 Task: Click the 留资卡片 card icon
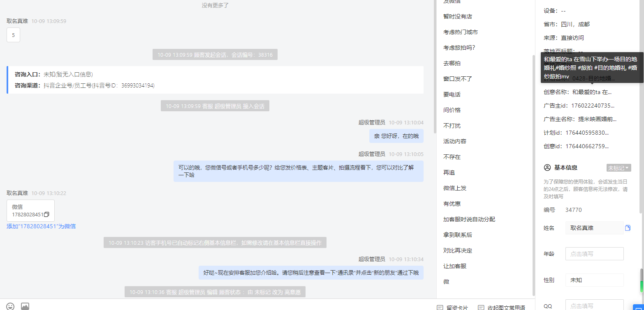440,308
